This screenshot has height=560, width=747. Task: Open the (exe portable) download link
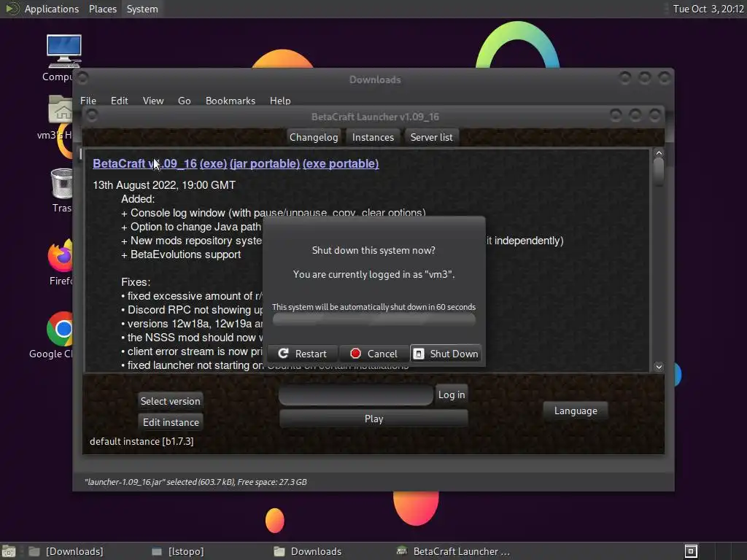pos(341,163)
